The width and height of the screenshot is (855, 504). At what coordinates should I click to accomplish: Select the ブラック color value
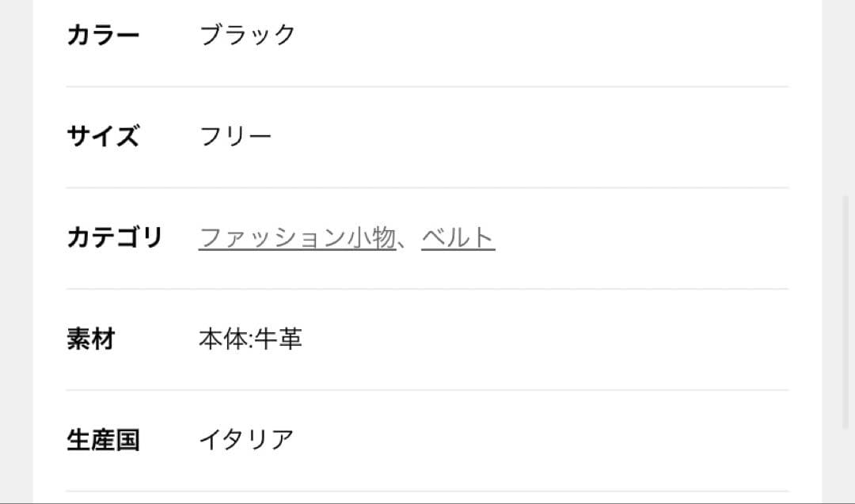(248, 36)
